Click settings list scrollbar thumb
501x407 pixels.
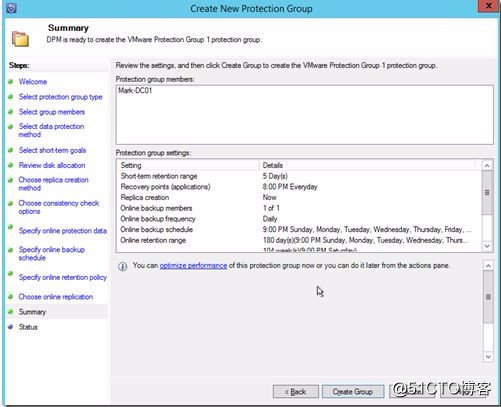tap(487, 193)
